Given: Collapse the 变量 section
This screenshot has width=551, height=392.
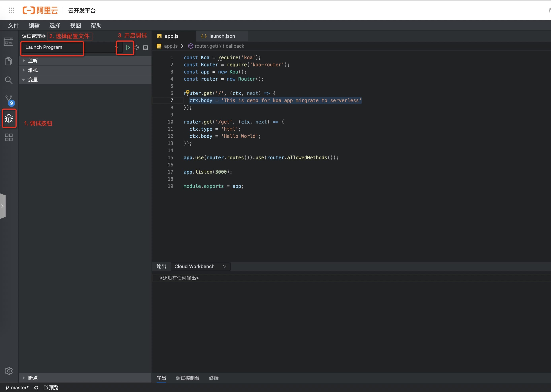Looking at the screenshot, I should tap(85, 80).
